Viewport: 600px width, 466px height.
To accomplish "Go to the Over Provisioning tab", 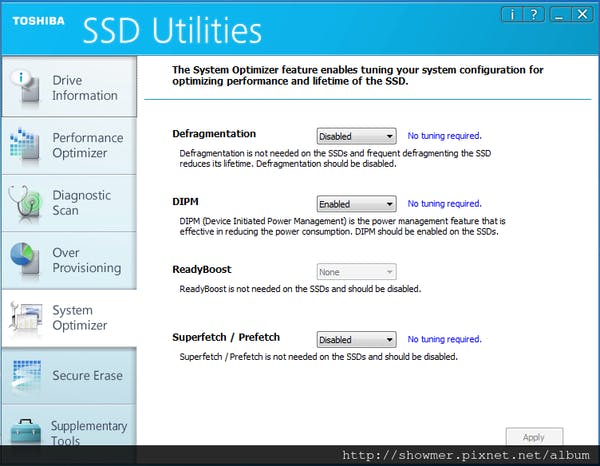I will pos(86,260).
